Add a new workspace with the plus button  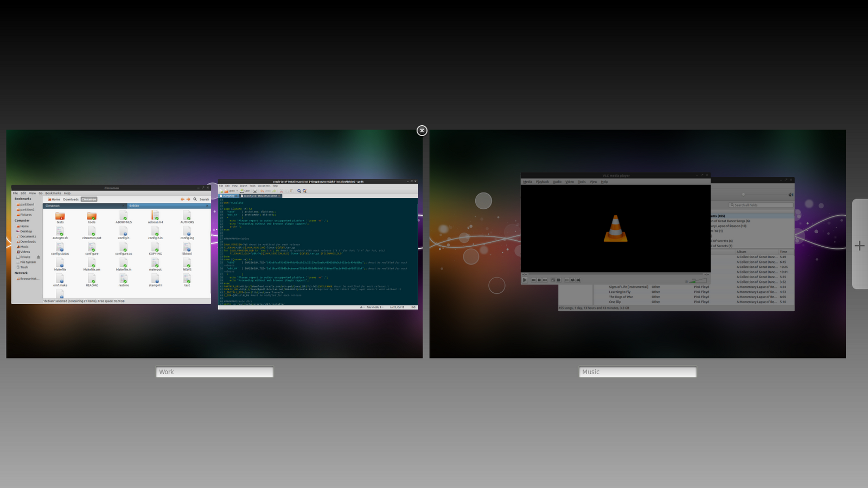[860, 246]
